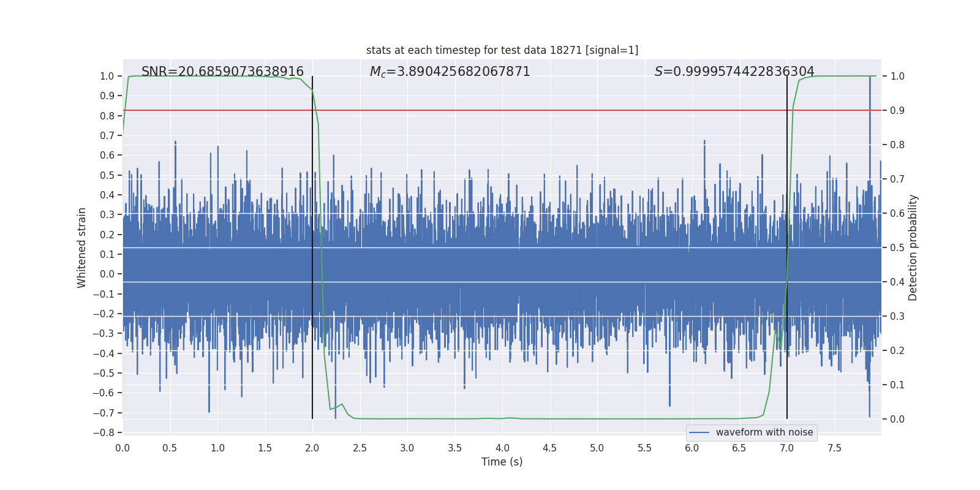Click the SNR=20.6859 annotation
Viewport: 980px width, 490px height.
tap(222, 72)
